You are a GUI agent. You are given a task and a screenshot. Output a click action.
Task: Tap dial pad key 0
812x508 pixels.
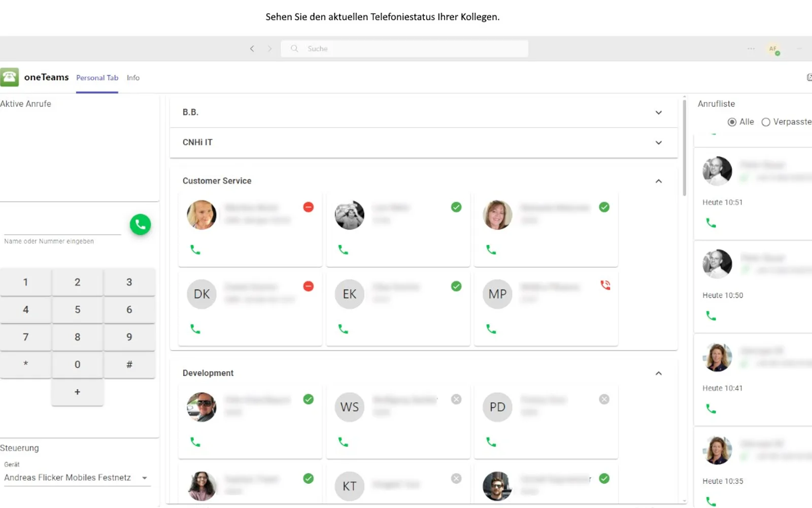[78, 364]
